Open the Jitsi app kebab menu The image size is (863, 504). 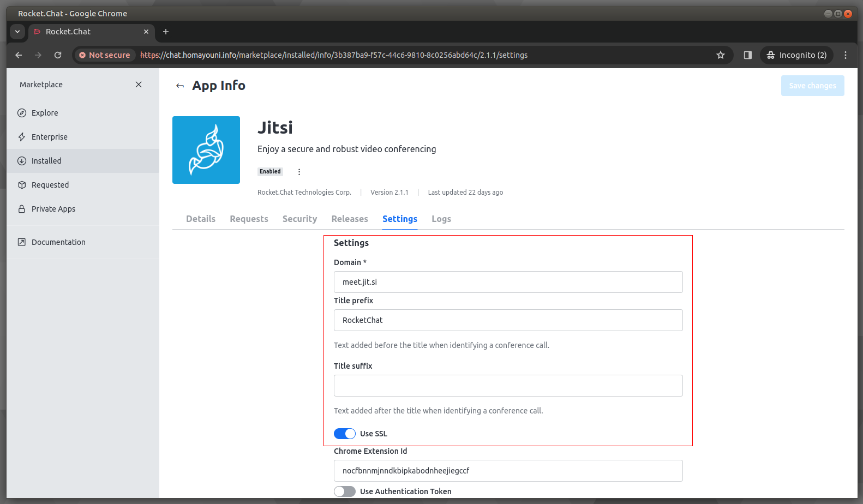[x=299, y=172]
